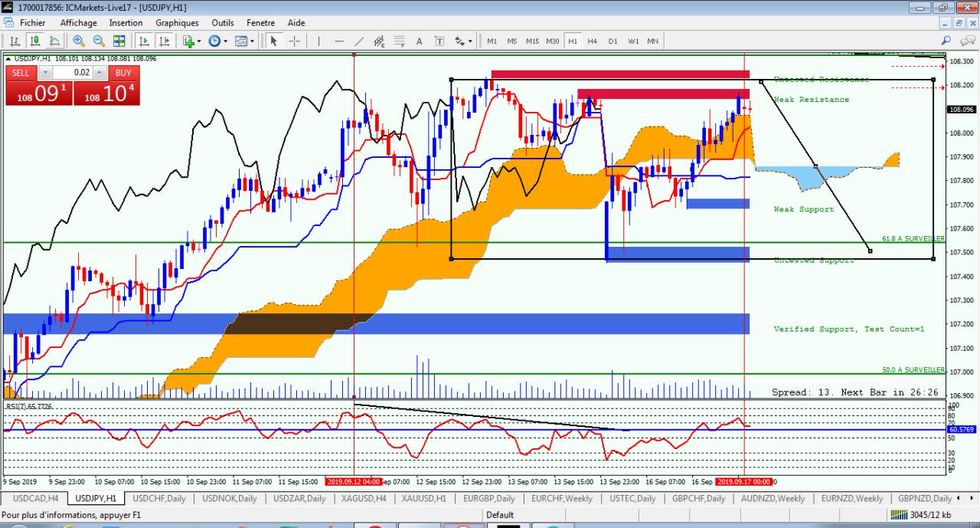The height and width of the screenshot is (528, 980).
Task: Switch timeframe to MN
Action: point(652,41)
